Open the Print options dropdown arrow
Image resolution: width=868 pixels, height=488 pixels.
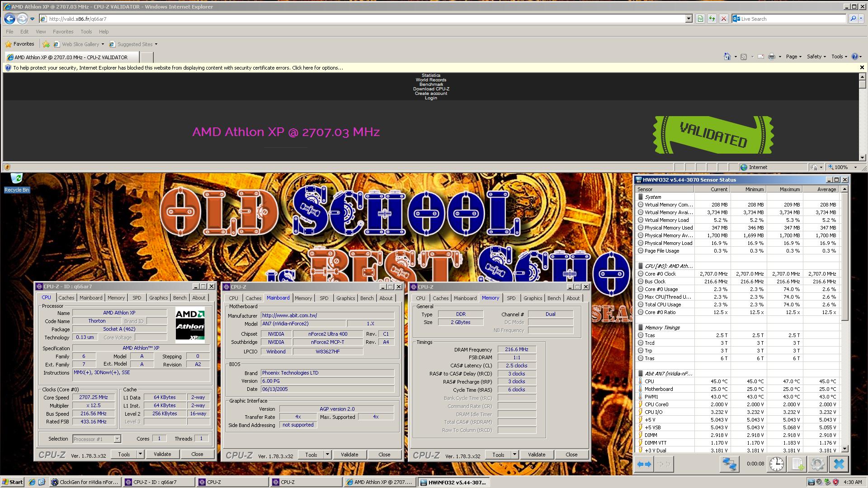click(780, 56)
